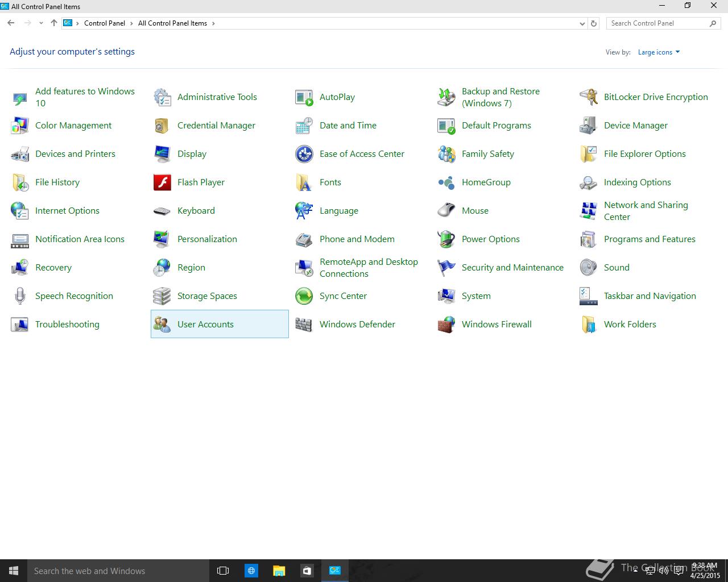The width and height of the screenshot is (728, 582).
Task: Open the Speech Recognition microphone icon
Action: pos(20,296)
